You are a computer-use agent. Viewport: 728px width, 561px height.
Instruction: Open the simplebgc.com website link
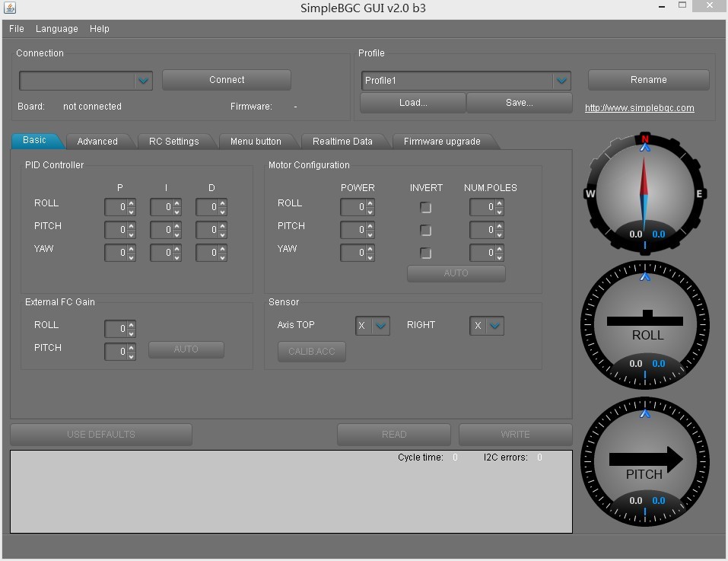pyautogui.click(x=639, y=108)
